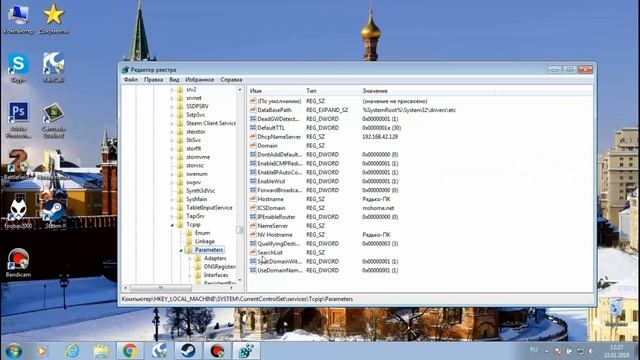
Task: Collapse the Parameters tree node
Action: pyautogui.click(x=181, y=250)
